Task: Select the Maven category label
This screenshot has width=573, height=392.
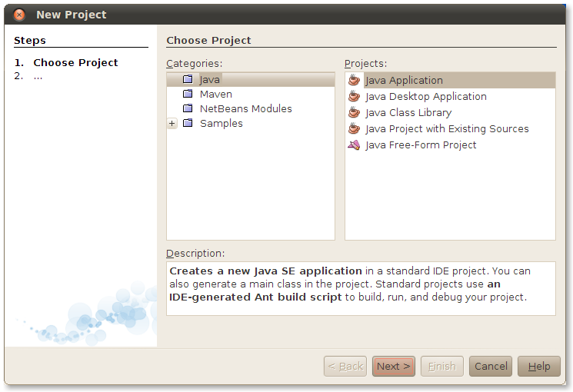Action: [x=216, y=94]
